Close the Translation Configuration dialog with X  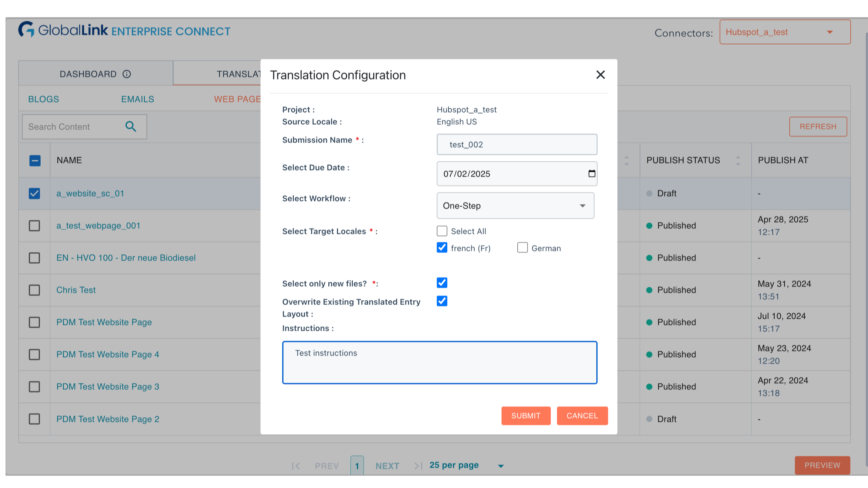[x=600, y=75]
